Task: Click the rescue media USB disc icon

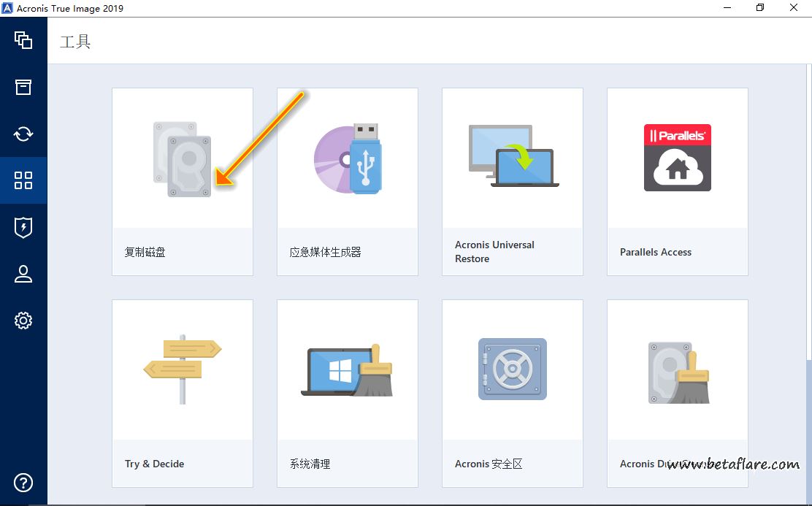Action: pyautogui.click(x=348, y=158)
